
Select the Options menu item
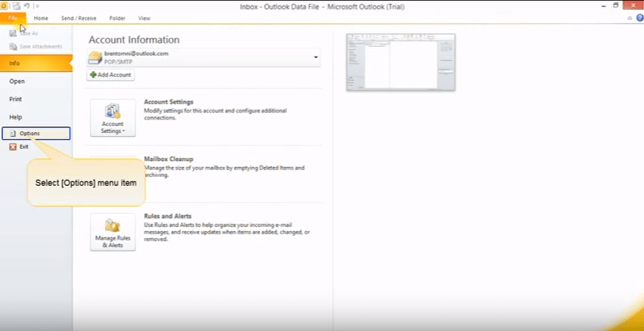pyautogui.click(x=36, y=134)
